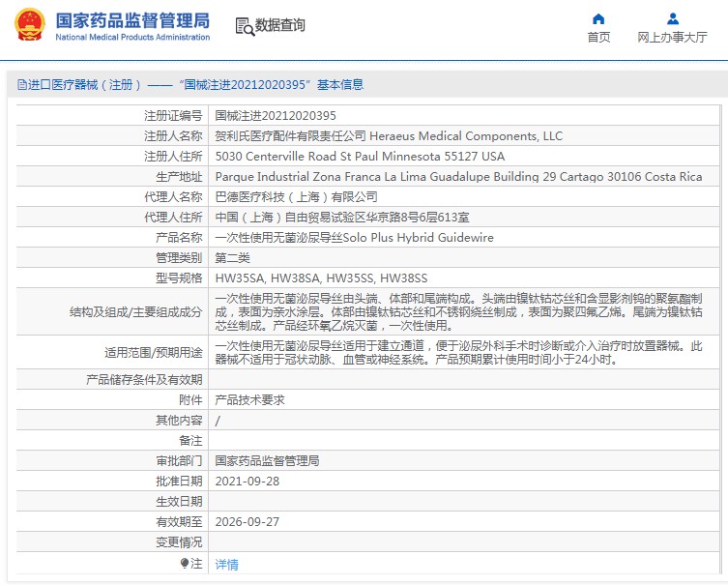728x585 pixels.
Task: Open 详情 details link
Action: (226, 564)
